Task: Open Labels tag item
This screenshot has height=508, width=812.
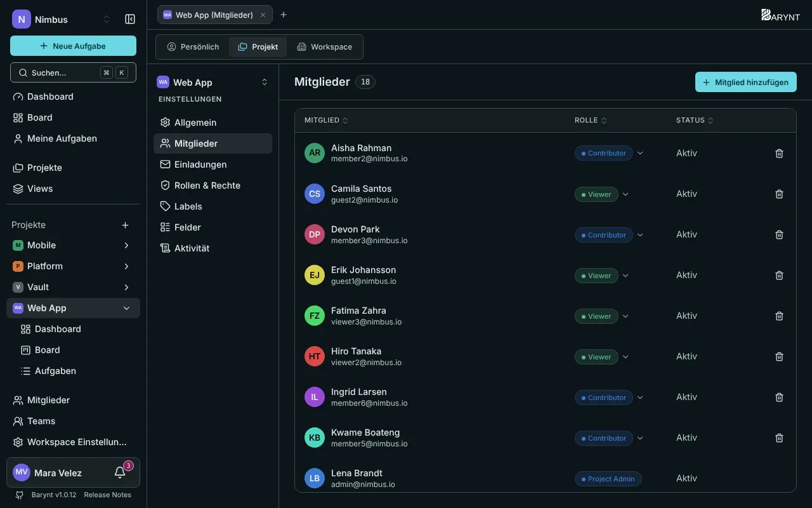Action: pyautogui.click(x=213, y=206)
